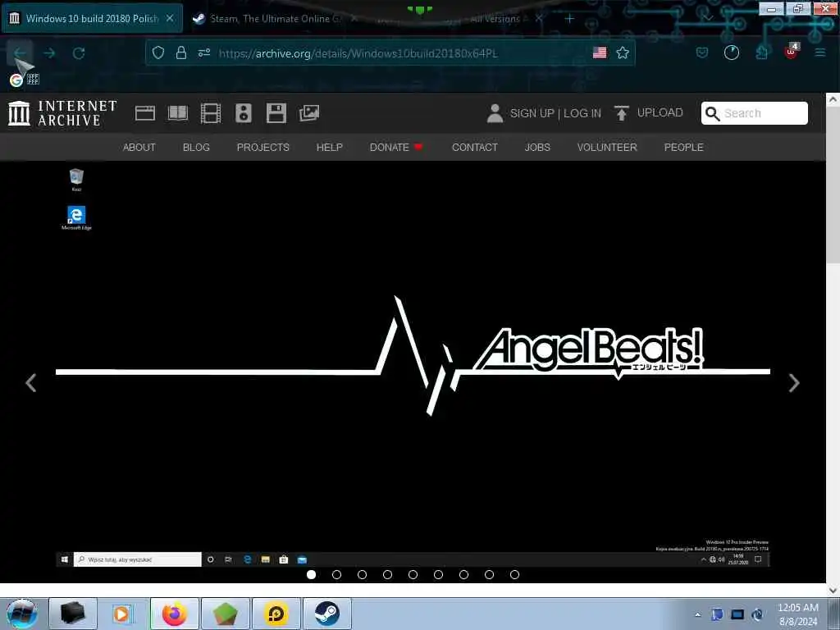Open the Video filmstrip icon
Screen dimensions: 840x630
coord(211,113)
